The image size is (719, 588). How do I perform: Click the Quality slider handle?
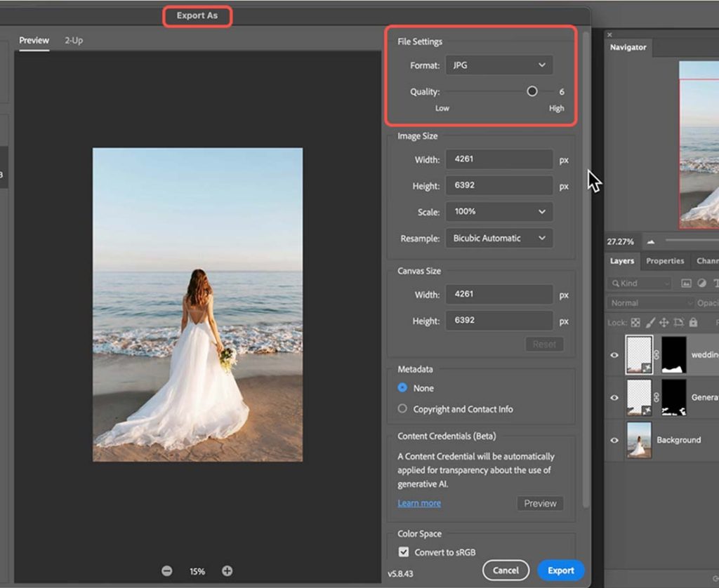click(532, 91)
